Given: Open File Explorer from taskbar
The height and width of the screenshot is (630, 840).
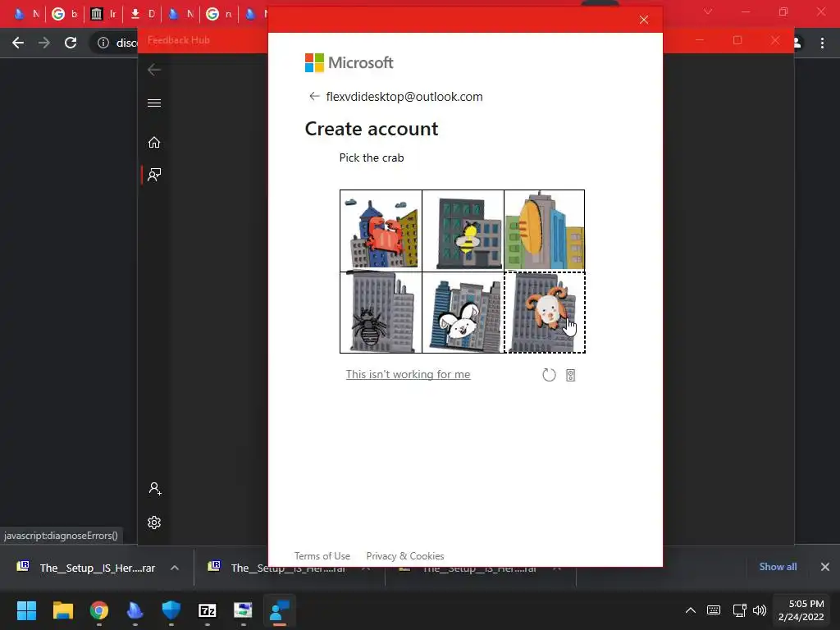Looking at the screenshot, I should [x=62, y=610].
